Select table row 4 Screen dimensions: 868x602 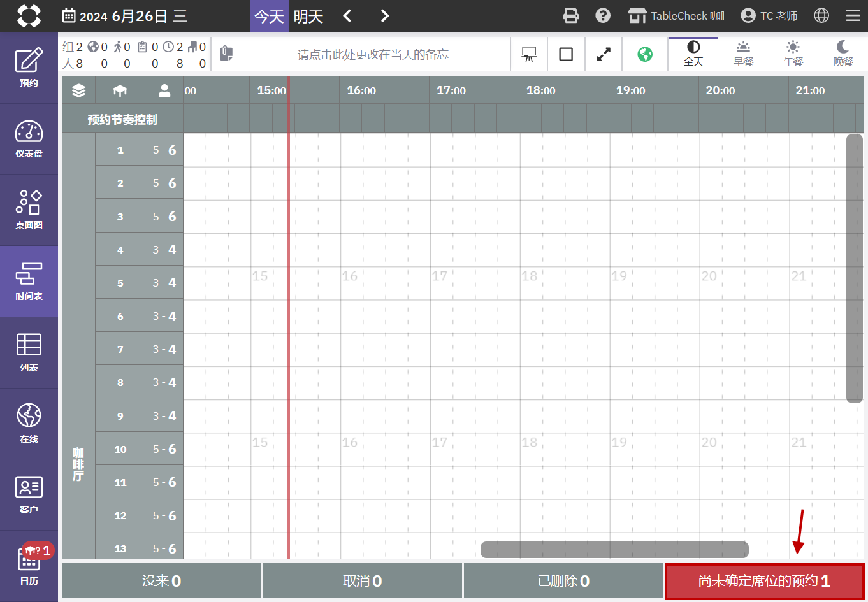(x=120, y=250)
